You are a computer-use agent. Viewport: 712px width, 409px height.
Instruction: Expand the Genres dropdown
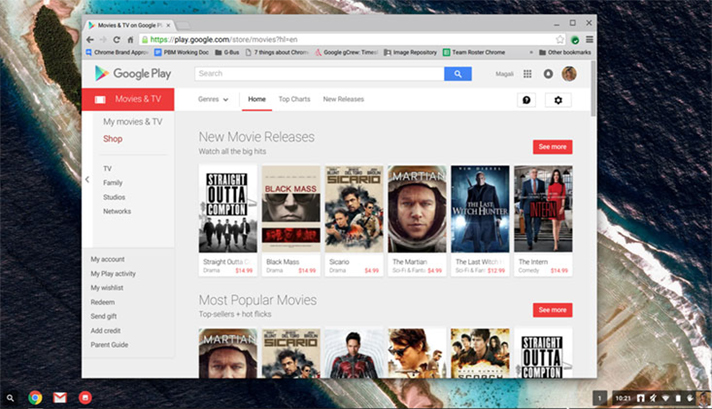pos(213,99)
